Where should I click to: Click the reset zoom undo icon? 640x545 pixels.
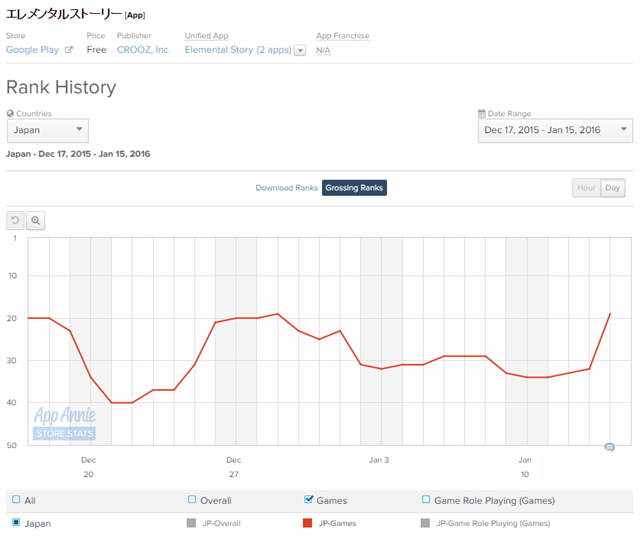(16, 221)
